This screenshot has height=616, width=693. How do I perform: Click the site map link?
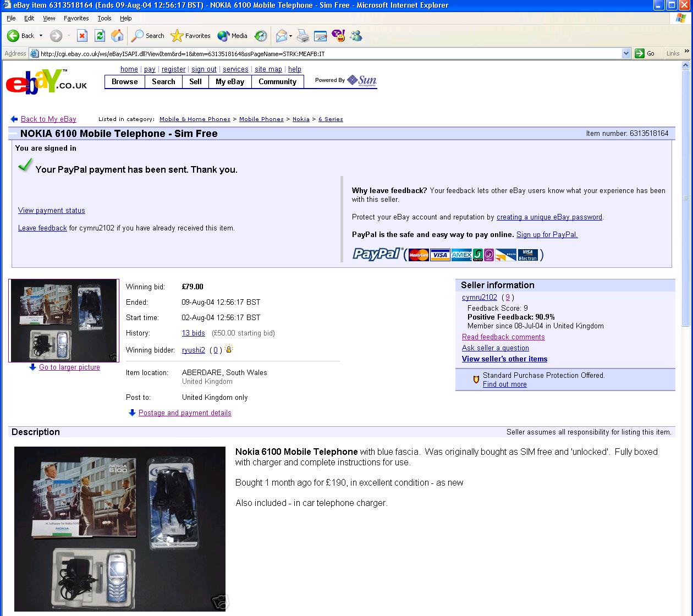(268, 69)
